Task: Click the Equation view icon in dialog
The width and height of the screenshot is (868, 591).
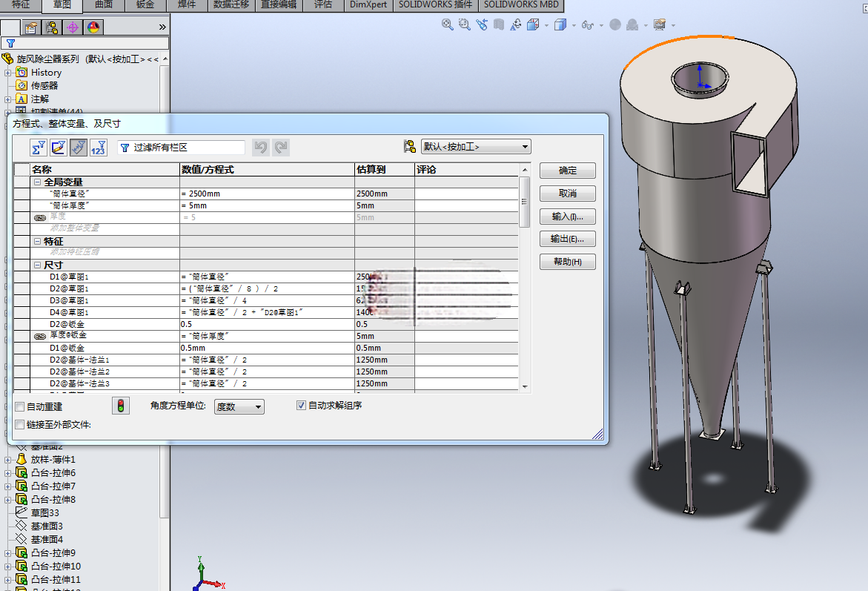Action: click(39, 148)
